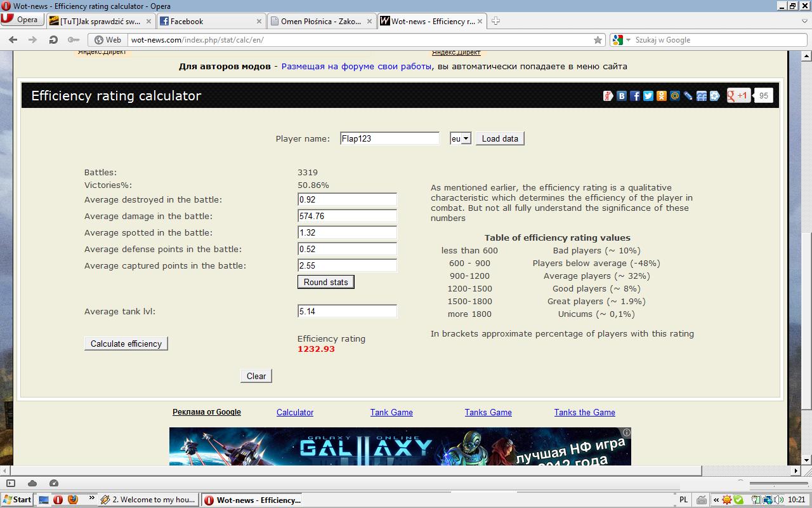Share page on VKontakte

(x=622, y=96)
